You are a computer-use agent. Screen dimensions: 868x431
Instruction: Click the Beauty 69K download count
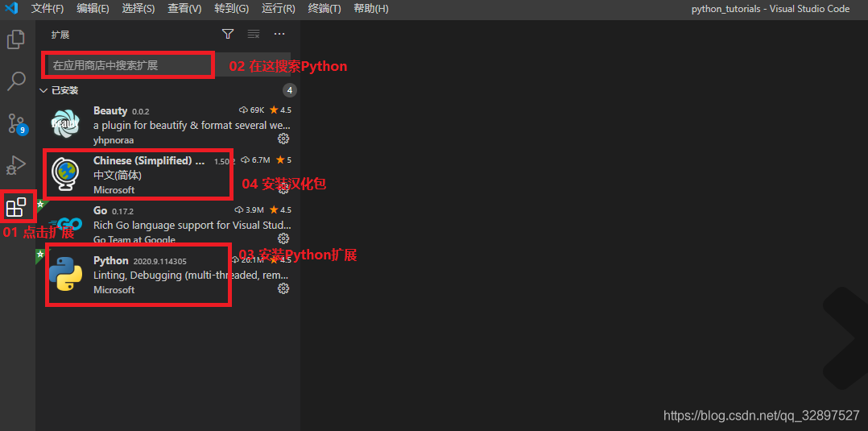(252, 110)
